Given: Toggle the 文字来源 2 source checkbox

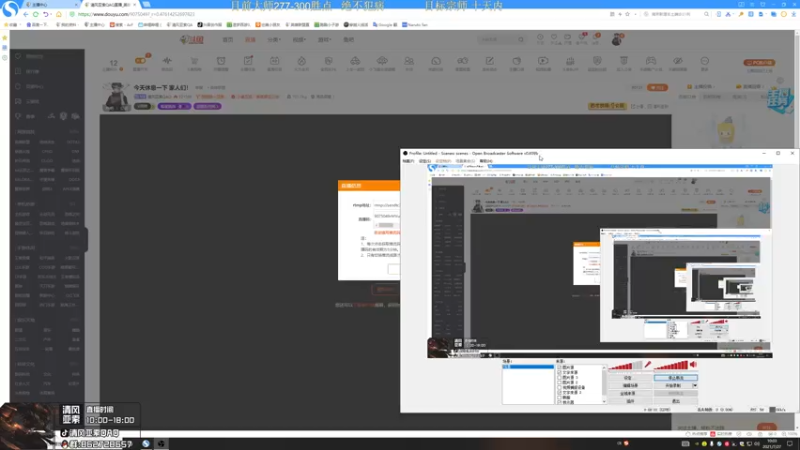Looking at the screenshot, I should [559, 392].
